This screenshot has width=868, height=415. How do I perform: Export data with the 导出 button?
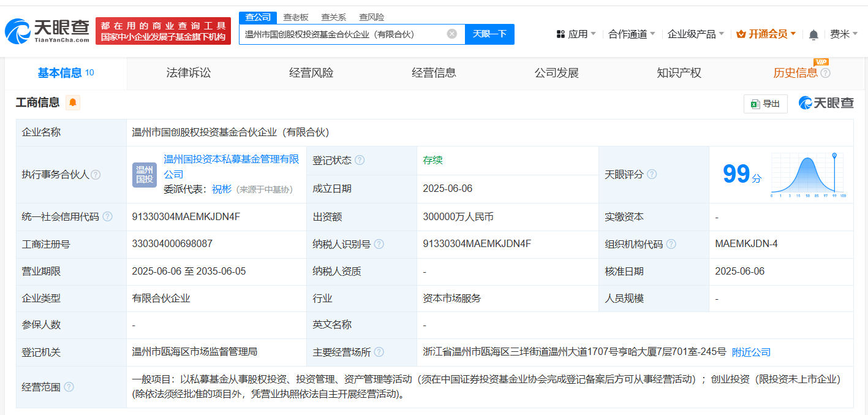pos(766,104)
